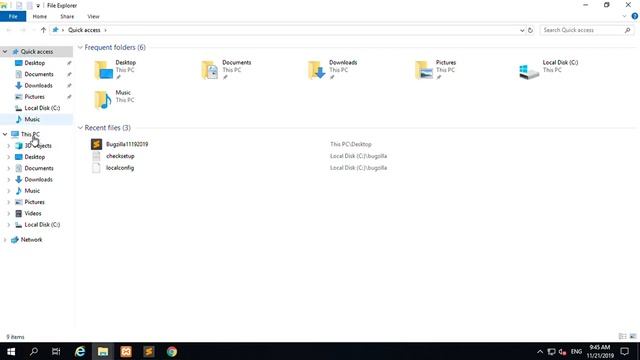Image resolution: width=640 pixels, height=360 pixels.
Task: Open the network icon in system tray
Action: [551, 351]
